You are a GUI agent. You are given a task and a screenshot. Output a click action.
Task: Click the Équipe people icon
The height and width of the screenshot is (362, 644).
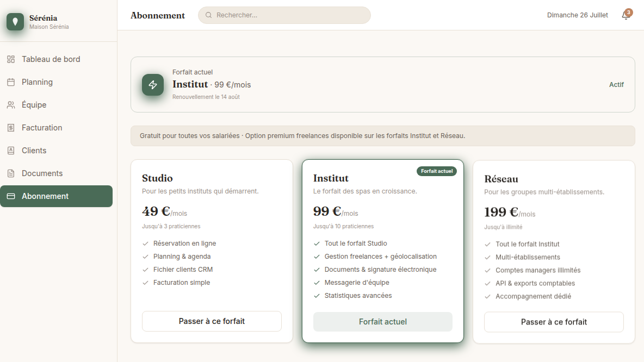tap(11, 105)
